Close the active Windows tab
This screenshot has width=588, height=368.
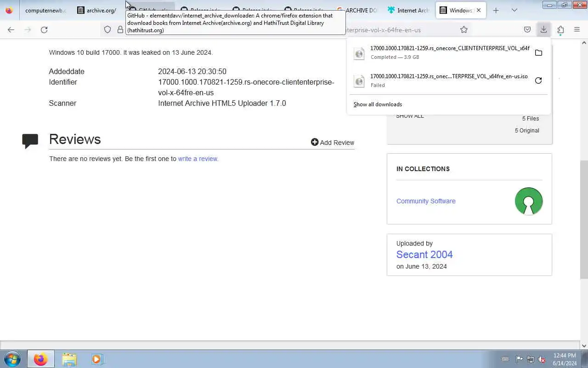click(x=479, y=10)
